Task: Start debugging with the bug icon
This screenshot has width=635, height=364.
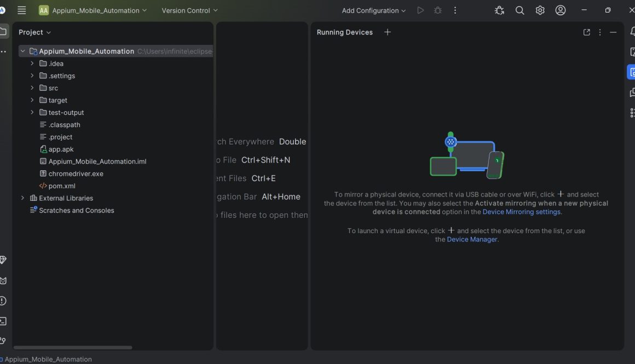Action: (x=438, y=10)
